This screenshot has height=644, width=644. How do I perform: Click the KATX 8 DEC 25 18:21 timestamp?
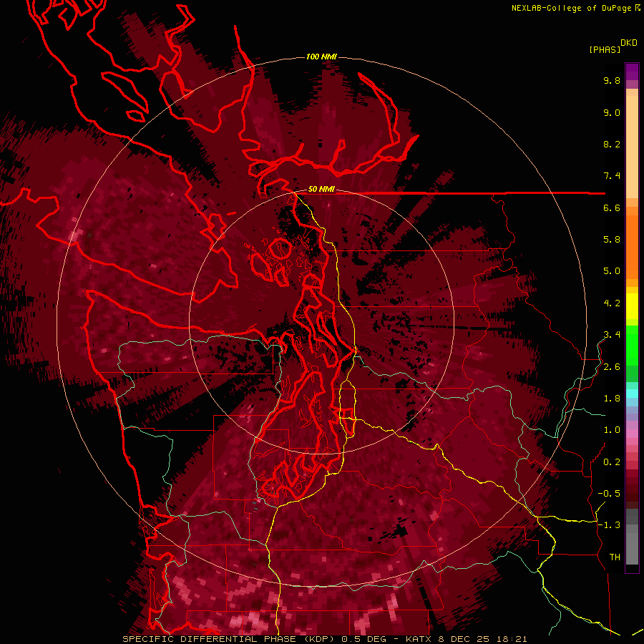466,639
